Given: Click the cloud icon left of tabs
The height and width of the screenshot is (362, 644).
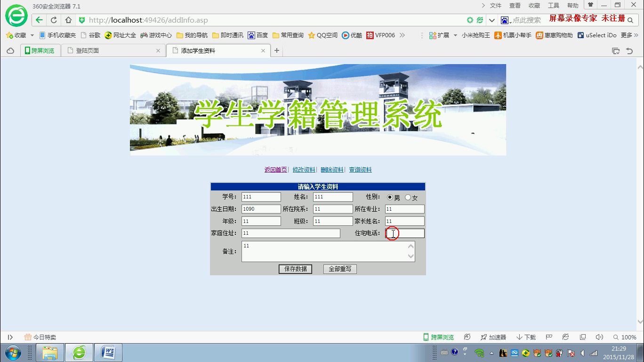Looking at the screenshot, I should 10,50.
